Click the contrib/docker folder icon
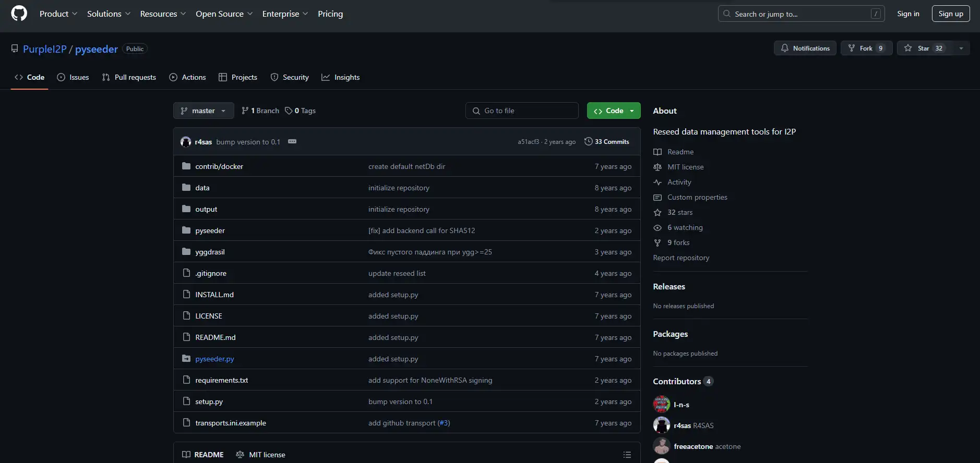 [186, 166]
